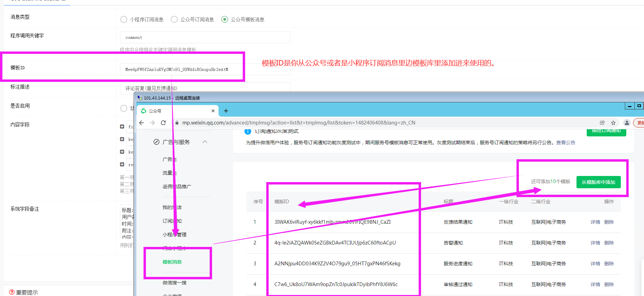644x296 pixels.
Task: Click the 从模版库中添加 green button
Action: [598, 182]
